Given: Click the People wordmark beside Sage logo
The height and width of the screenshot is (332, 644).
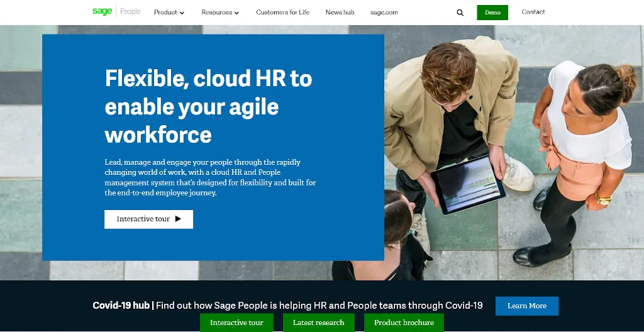Looking at the screenshot, I should (130, 11).
